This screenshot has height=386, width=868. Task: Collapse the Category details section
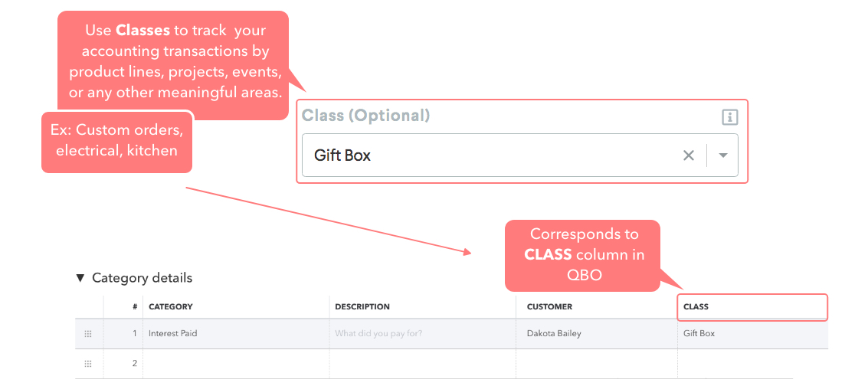coord(80,278)
